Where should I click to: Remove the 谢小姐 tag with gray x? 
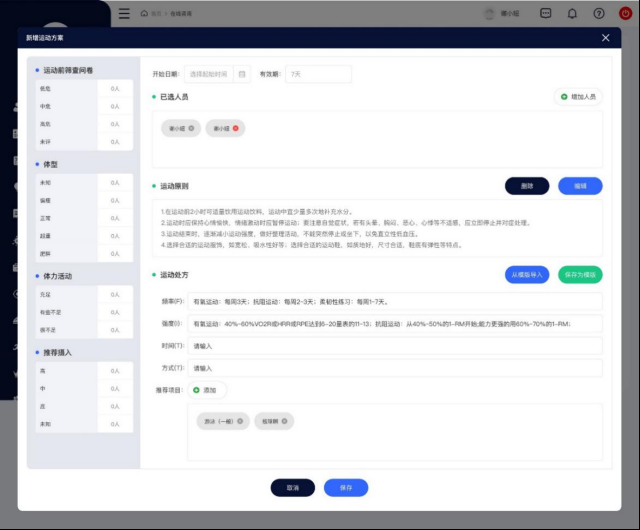tap(191, 128)
